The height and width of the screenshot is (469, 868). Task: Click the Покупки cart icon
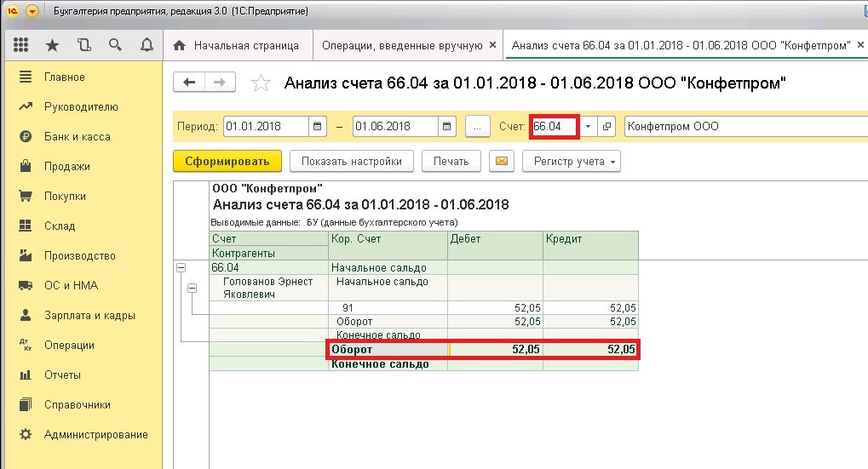[26, 196]
